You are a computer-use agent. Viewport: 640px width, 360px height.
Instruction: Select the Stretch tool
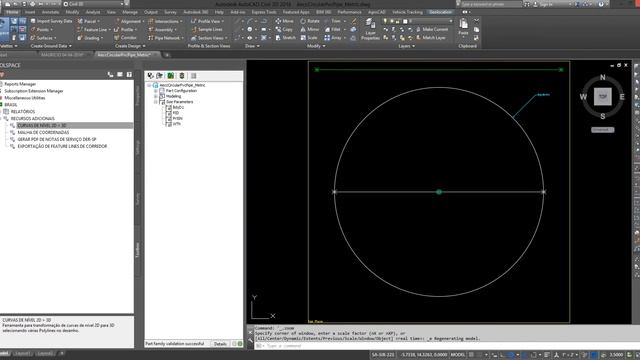coord(285,38)
